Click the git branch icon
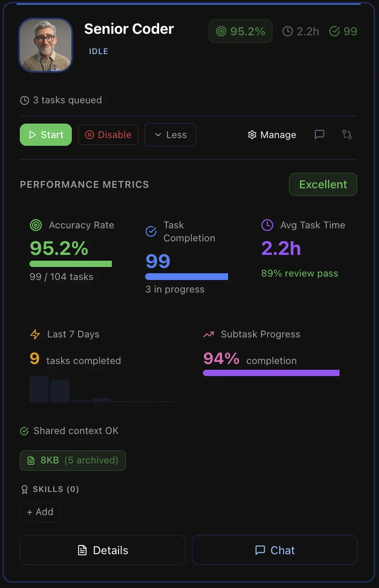Screen dimensions: 379x588 tap(347, 135)
